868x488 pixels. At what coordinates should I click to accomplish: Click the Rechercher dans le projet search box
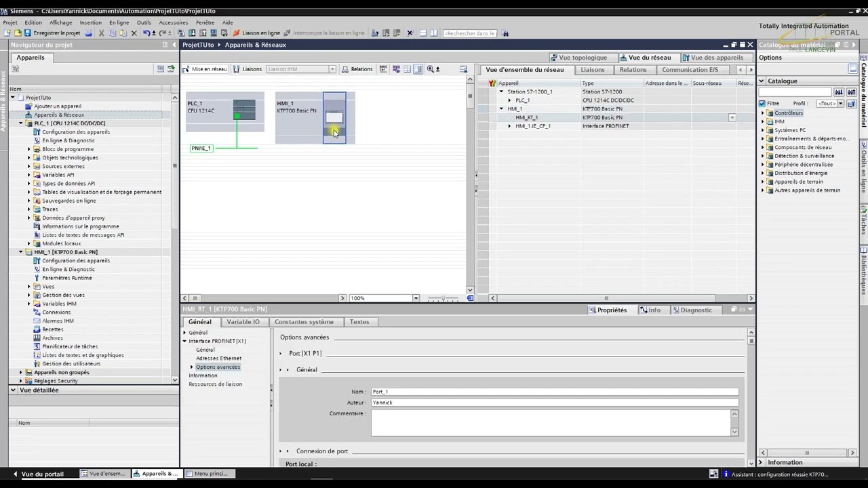pyautogui.click(x=469, y=33)
